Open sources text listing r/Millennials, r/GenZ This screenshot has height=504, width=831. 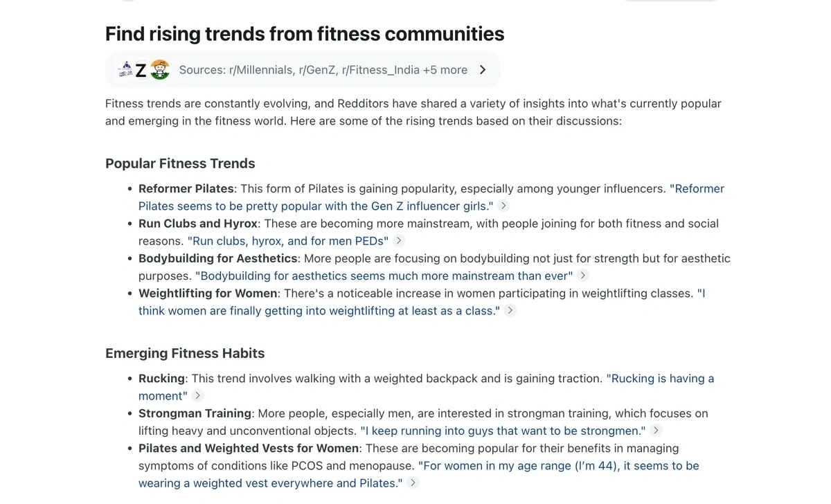coord(323,70)
